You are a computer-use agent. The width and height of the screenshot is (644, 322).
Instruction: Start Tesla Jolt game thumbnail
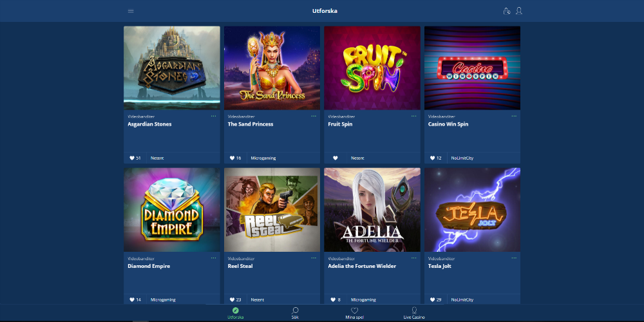coord(472,210)
